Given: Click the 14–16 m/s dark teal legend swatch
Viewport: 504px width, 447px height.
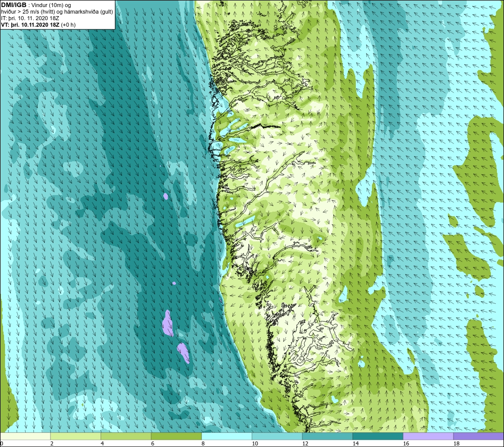Looking at the screenshot, I should (377, 436).
